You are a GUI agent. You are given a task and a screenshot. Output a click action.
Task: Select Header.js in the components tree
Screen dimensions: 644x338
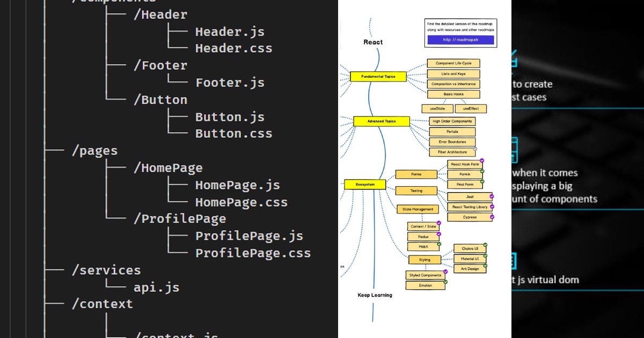[230, 32]
